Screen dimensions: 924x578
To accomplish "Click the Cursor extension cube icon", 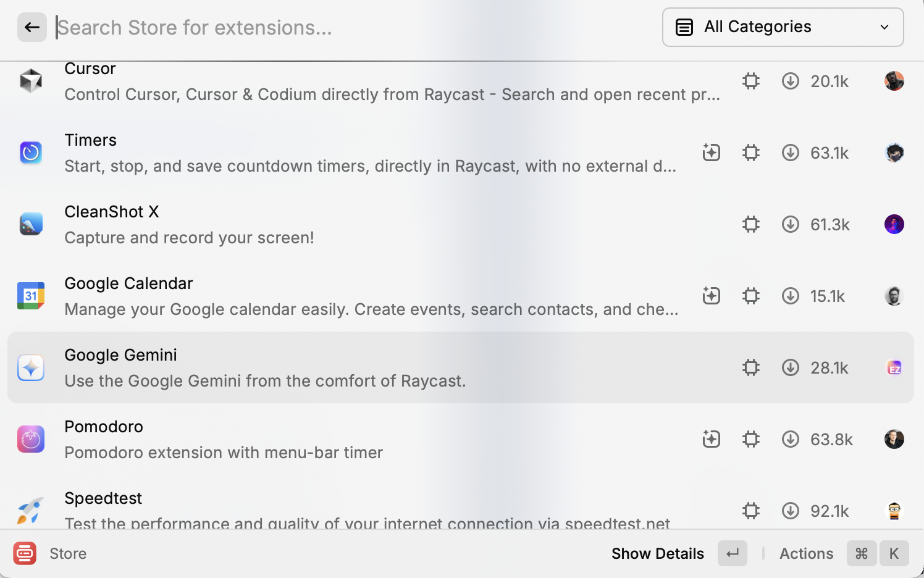I will coord(31,81).
